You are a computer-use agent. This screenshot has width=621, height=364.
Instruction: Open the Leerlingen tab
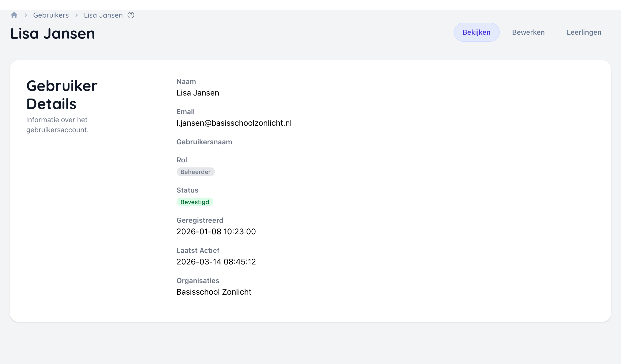click(584, 32)
